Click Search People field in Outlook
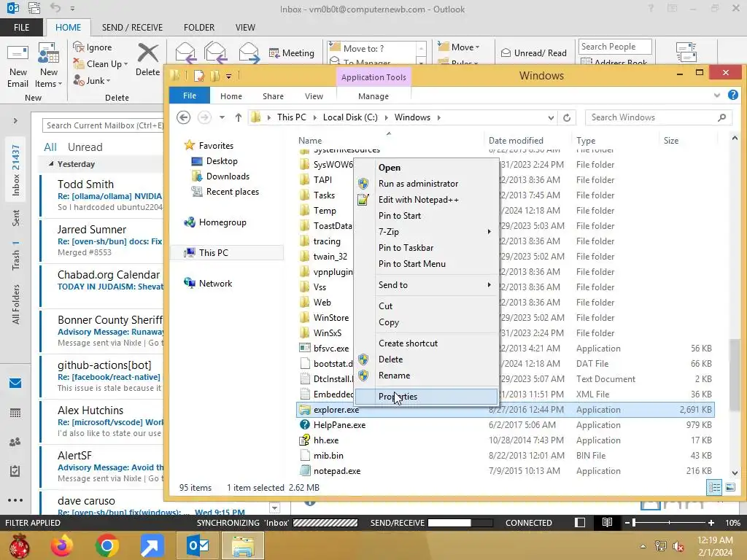Viewport: 747px width, 560px height. coord(615,46)
